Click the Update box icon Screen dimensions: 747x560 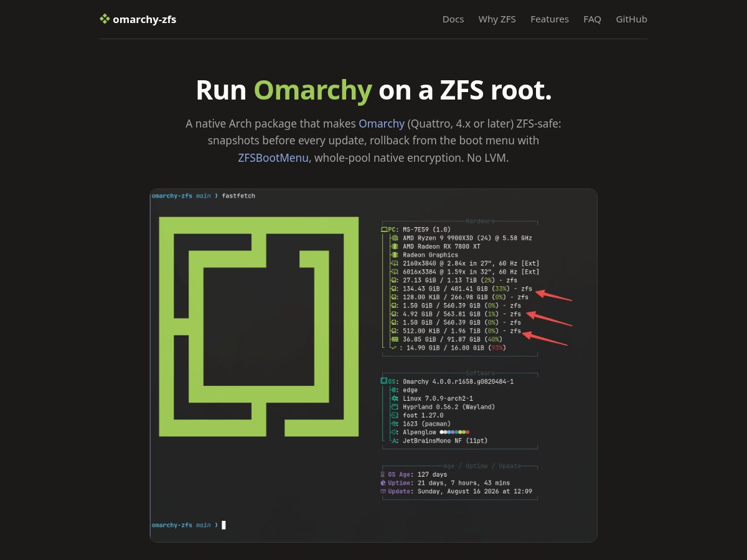pos(383,492)
